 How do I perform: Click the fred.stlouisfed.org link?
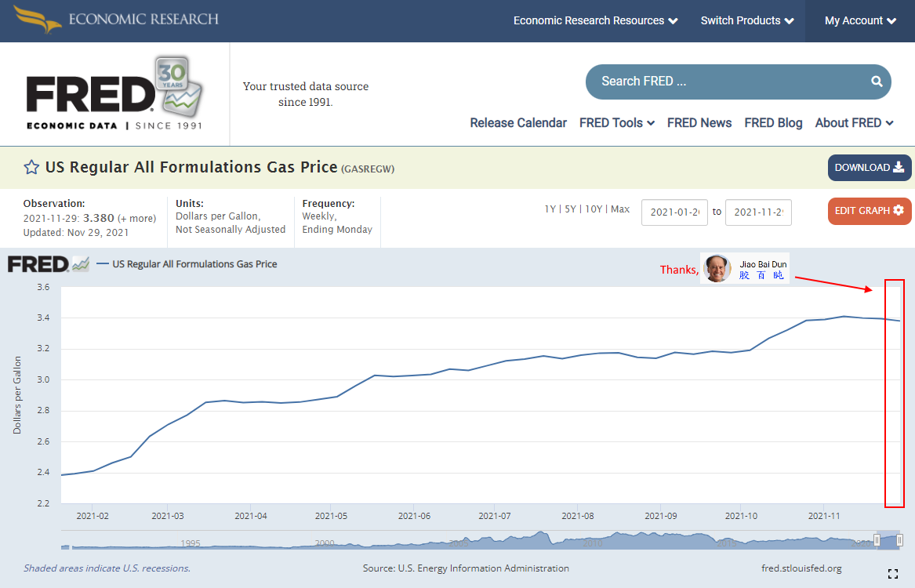801,568
